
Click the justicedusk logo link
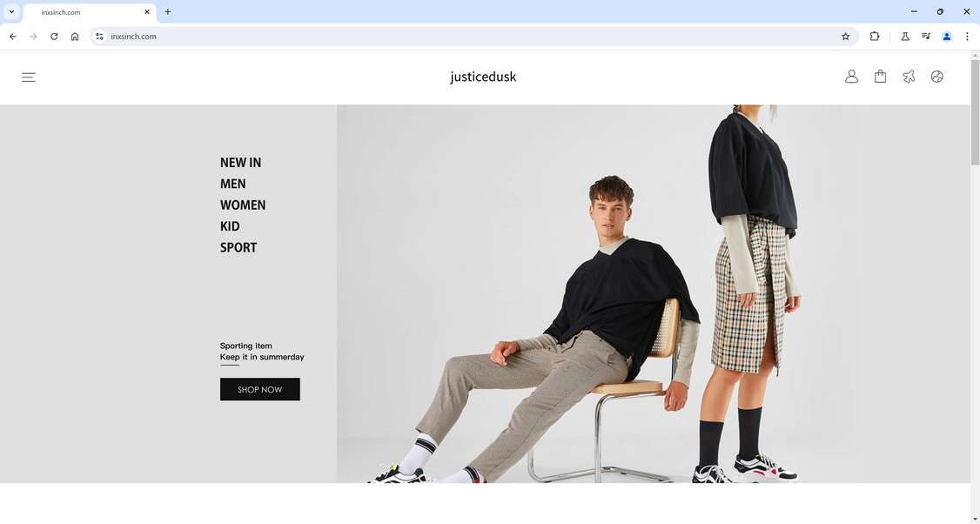483,77
